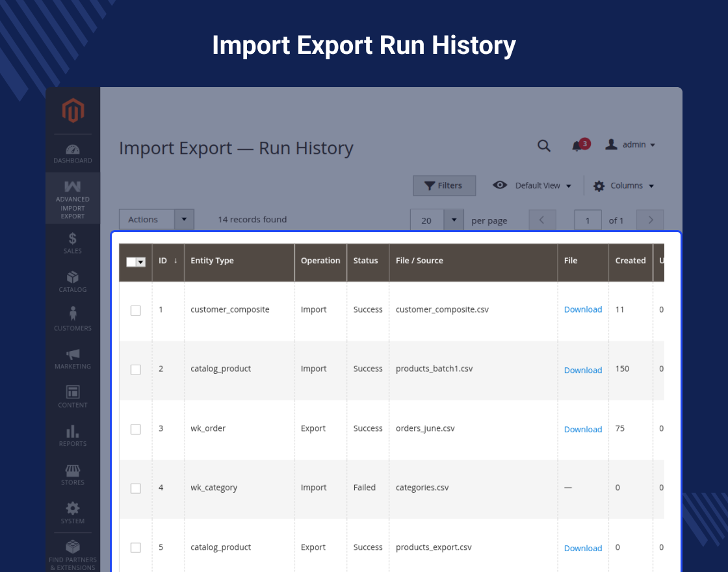Open the Stores storefront icon
The width and height of the screenshot is (728, 572).
(72, 471)
